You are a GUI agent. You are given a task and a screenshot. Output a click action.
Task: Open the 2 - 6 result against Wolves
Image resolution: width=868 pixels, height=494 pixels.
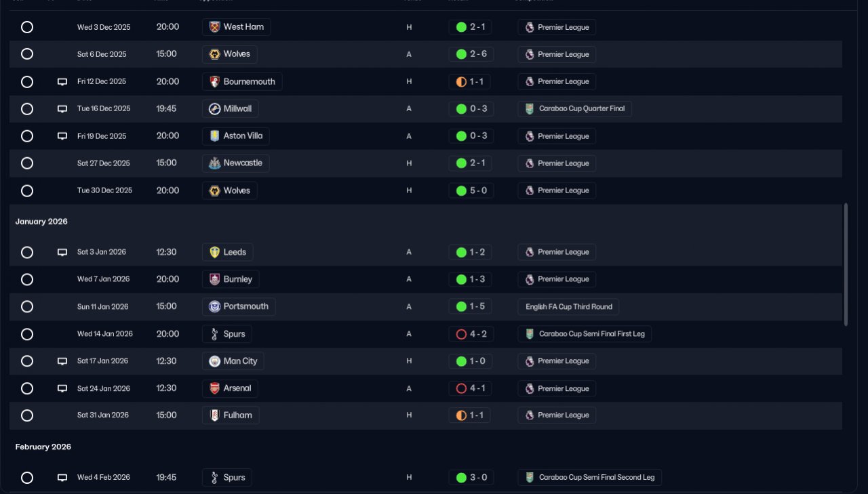(471, 54)
